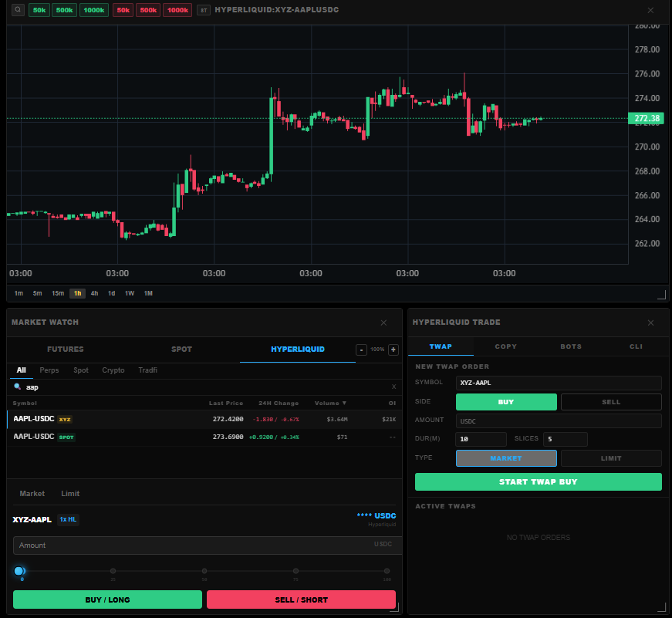Sort by OI column header
Screen dimensions: 672x618
point(392,404)
